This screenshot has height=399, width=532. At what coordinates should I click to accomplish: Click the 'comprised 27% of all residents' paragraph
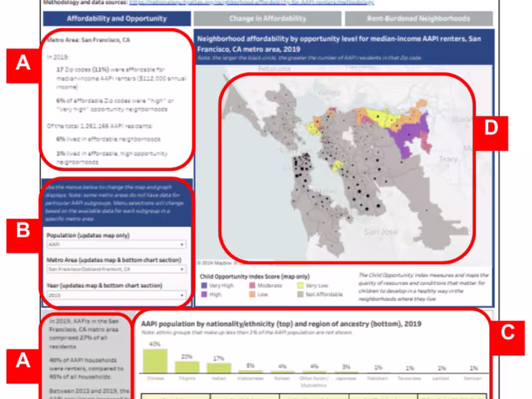tap(83, 334)
